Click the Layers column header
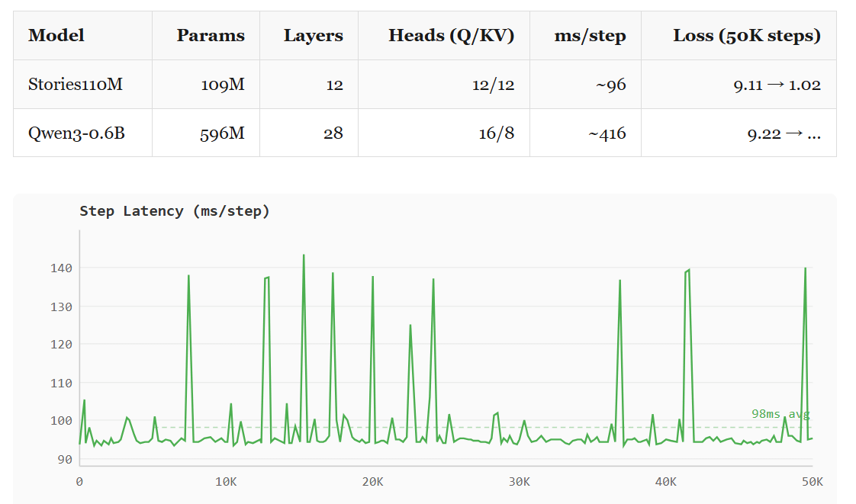Viewport: 856px width, 504px height. click(x=314, y=35)
